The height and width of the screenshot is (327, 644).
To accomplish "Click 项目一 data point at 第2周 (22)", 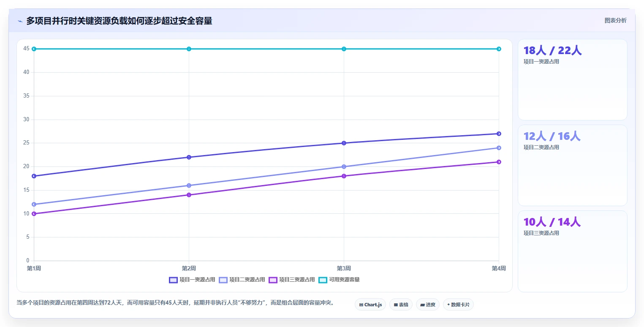I will pos(189,157).
